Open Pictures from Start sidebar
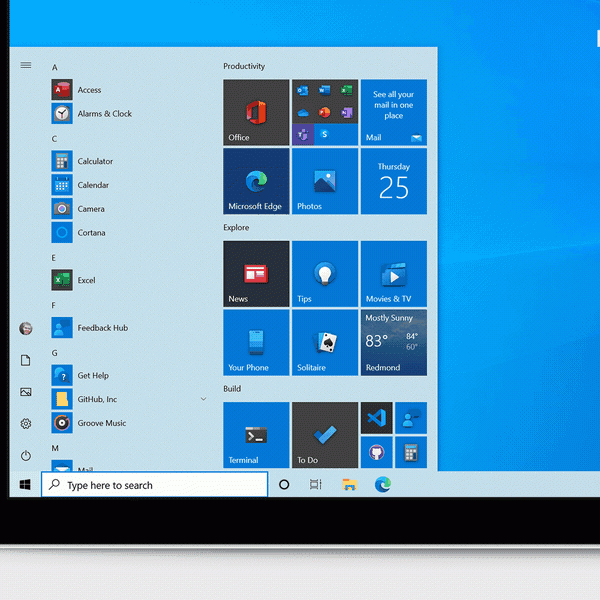Viewport: 600px width, 600px height. (26, 392)
